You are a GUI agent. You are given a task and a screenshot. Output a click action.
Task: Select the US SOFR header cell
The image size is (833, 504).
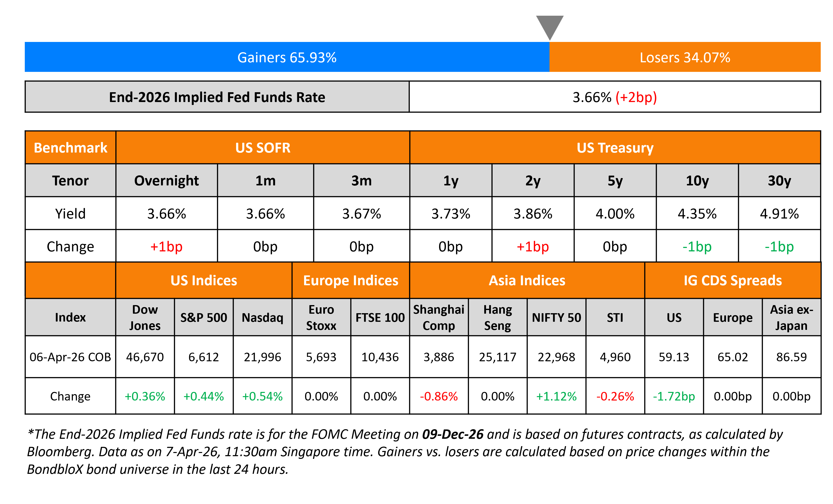(263, 148)
